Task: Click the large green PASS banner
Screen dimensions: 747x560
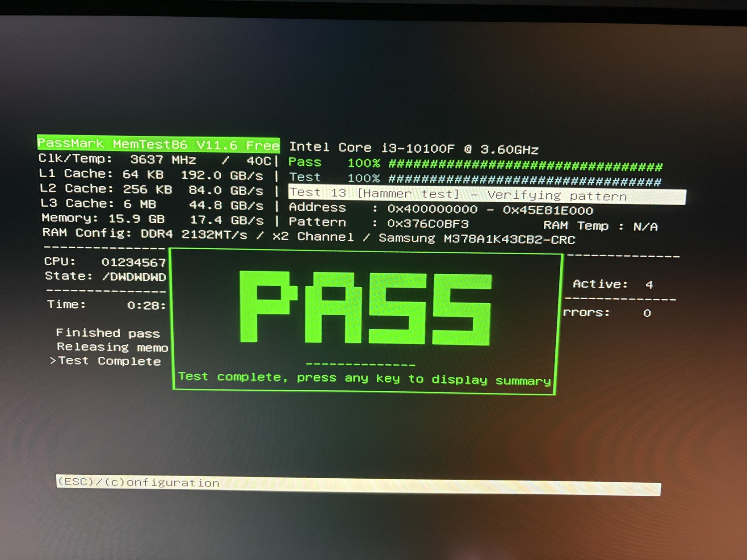Action: (x=365, y=307)
